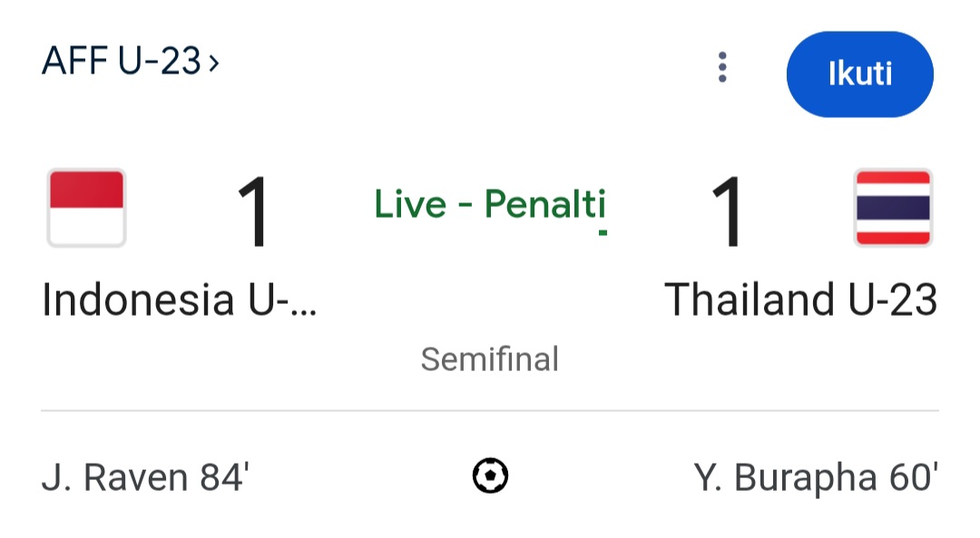Viewport: 980px width, 538px height.
Task: Click the soccer ball goal icon
Action: click(x=490, y=475)
